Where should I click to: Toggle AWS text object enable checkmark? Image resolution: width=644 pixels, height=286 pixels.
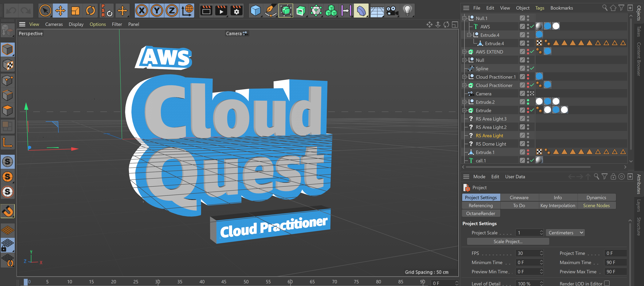532,26
